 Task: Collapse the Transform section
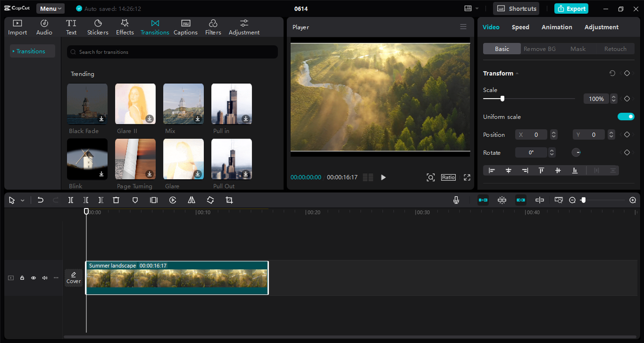click(x=517, y=74)
